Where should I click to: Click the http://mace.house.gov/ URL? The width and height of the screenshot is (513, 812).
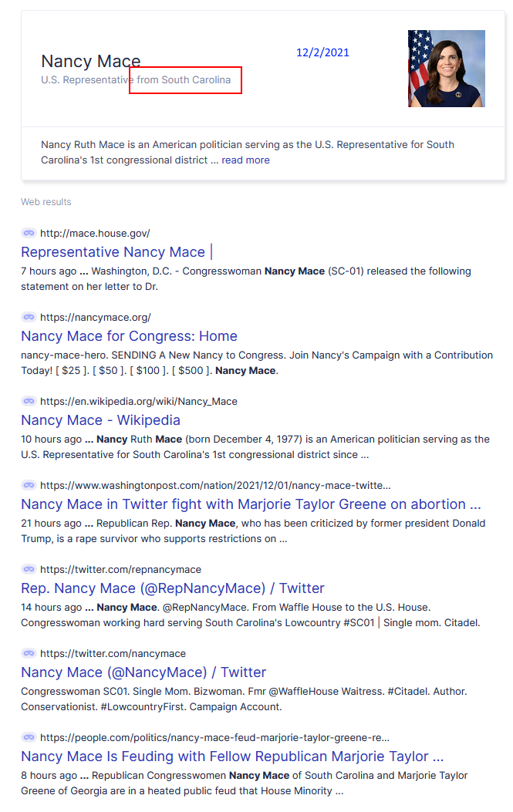click(95, 233)
